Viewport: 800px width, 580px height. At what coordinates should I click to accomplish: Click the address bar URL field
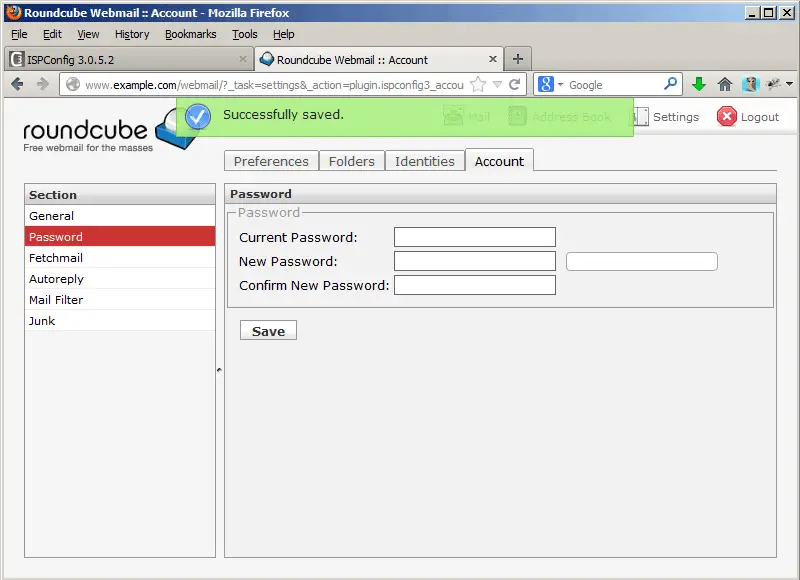coord(274,85)
